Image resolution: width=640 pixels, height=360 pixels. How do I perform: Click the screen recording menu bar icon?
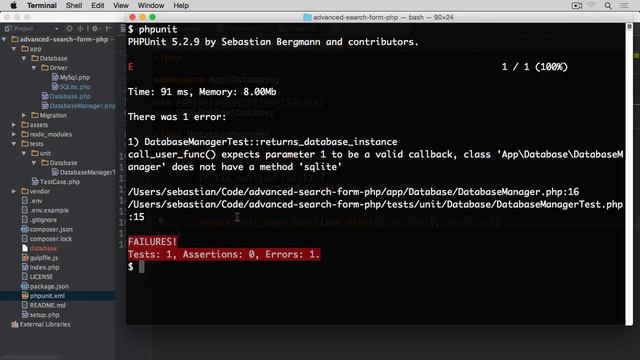point(577,5)
